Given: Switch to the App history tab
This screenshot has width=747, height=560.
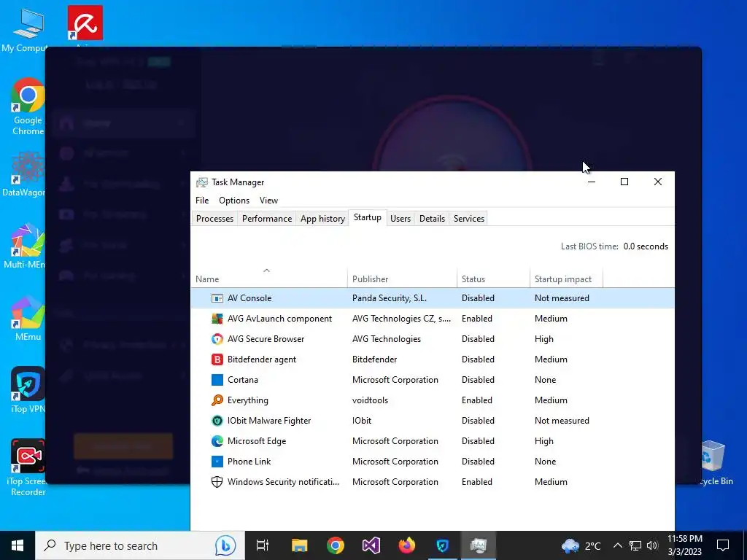Looking at the screenshot, I should 322,219.
